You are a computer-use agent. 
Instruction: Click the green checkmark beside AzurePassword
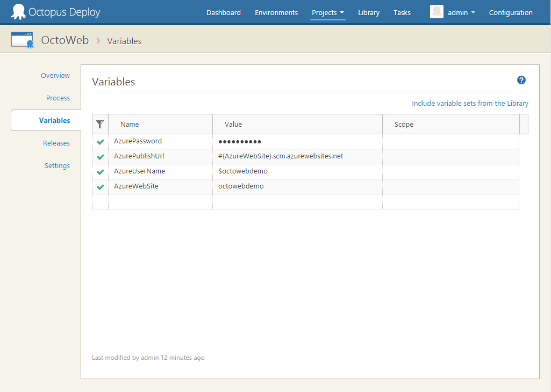click(100, 142)
